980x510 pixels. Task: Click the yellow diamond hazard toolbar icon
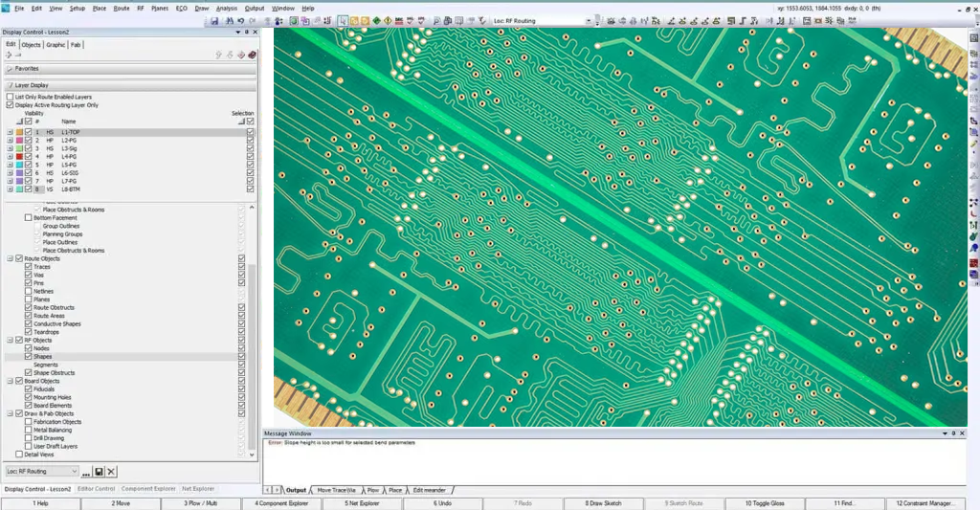pyautogui.click(x=389, y=21)
